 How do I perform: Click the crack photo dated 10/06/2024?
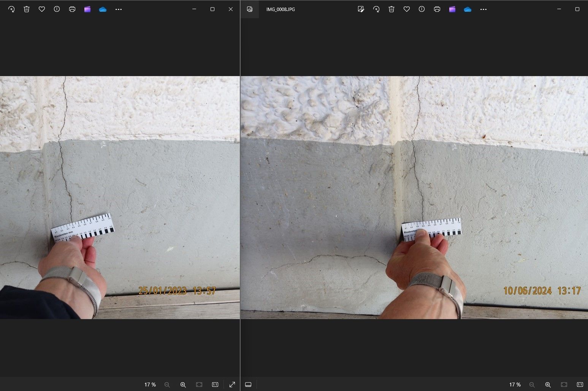[414, 197]
